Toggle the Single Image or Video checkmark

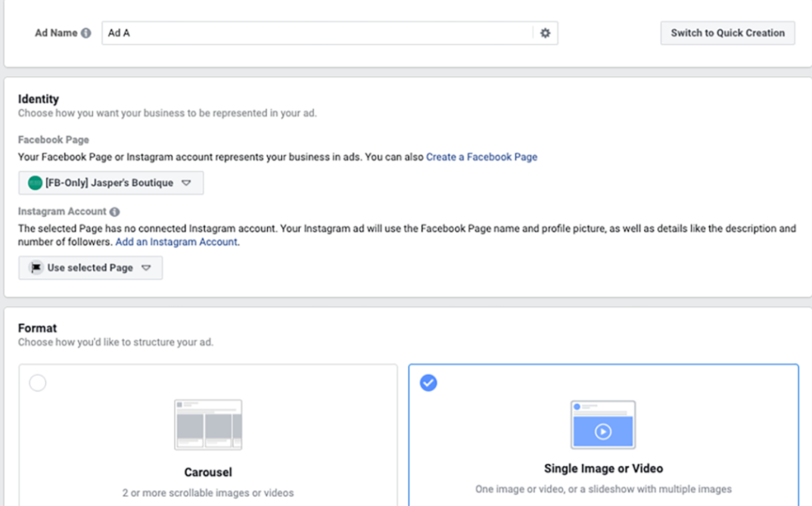coord(428,383)
